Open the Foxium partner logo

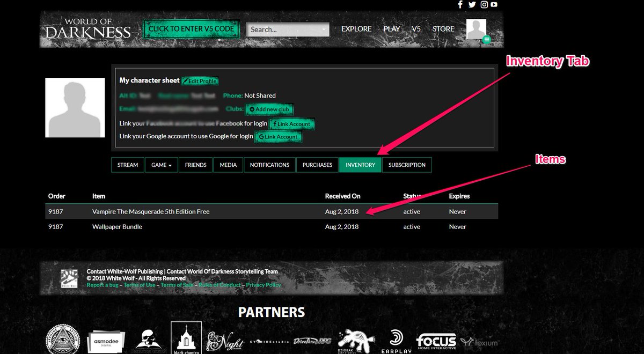[480, 342]
